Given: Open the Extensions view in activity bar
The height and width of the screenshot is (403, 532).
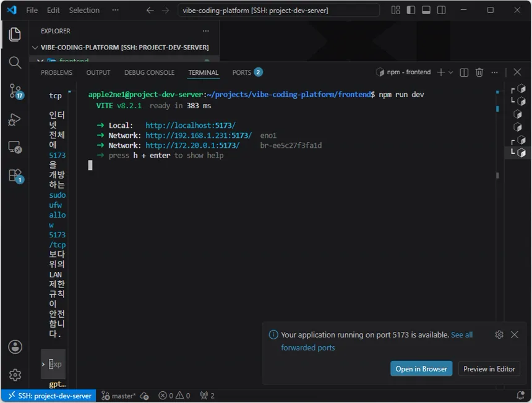Looking at the screenshot, I should (15, 176).
